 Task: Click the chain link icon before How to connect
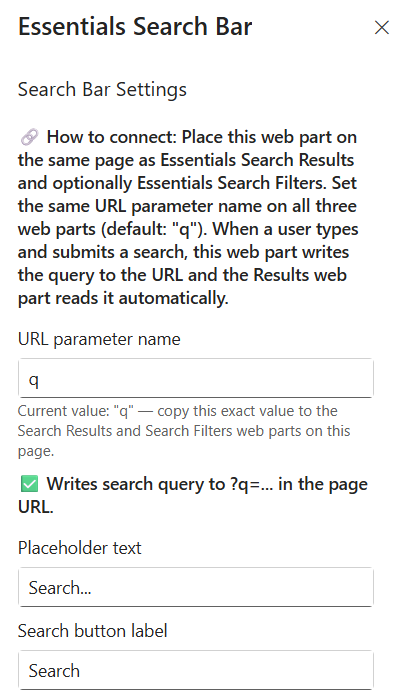pyautogui.click(x=29, y=137)
